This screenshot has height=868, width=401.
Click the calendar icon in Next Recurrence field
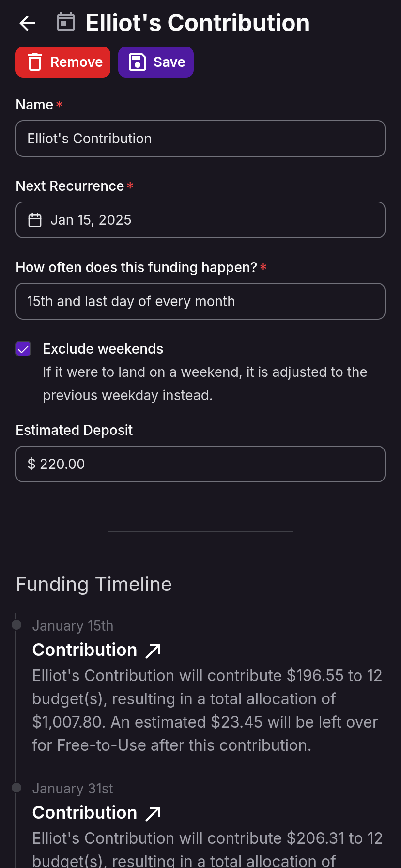35,220
